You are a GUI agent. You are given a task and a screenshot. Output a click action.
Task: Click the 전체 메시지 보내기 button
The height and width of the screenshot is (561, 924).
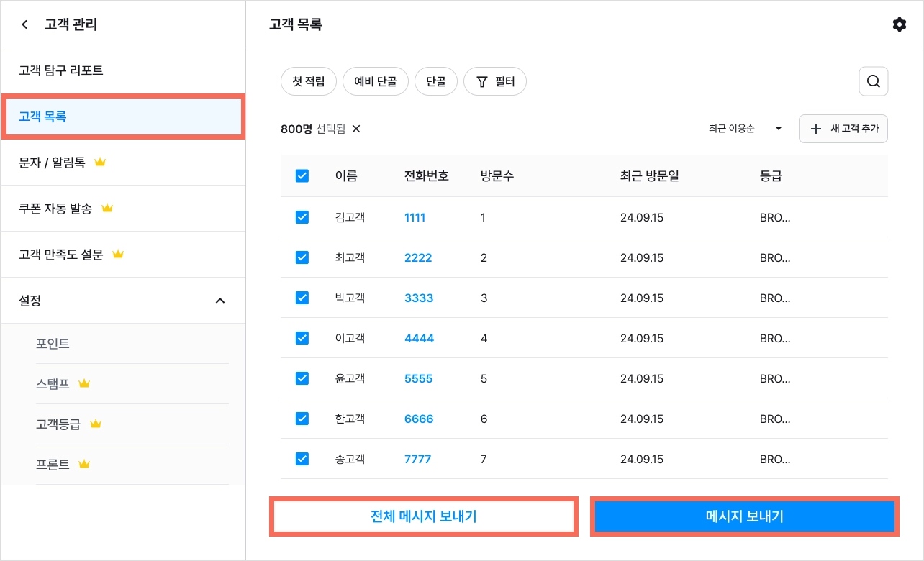coord(423,516)
